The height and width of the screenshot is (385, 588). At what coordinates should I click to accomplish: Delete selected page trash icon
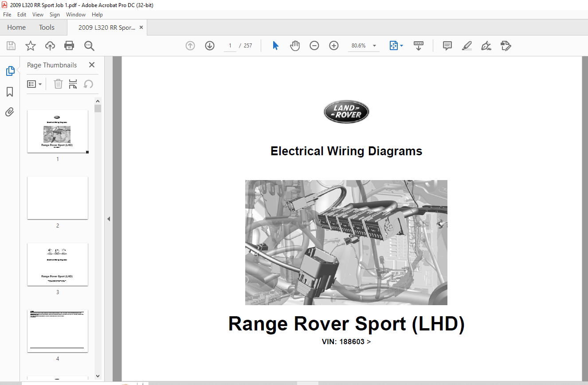(58, 84)
